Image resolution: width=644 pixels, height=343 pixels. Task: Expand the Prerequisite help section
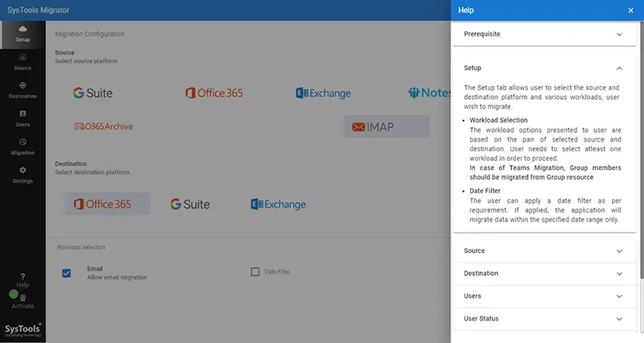544,34
